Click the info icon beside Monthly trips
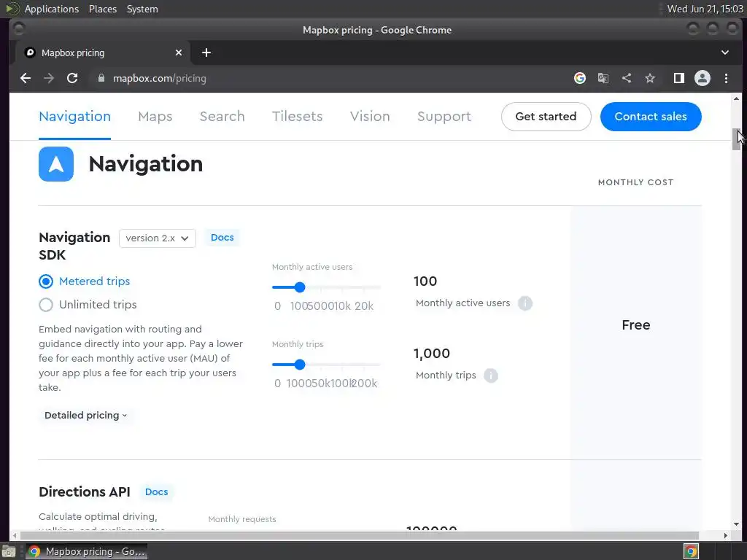747x560 pixels. [x=491, y=376]
